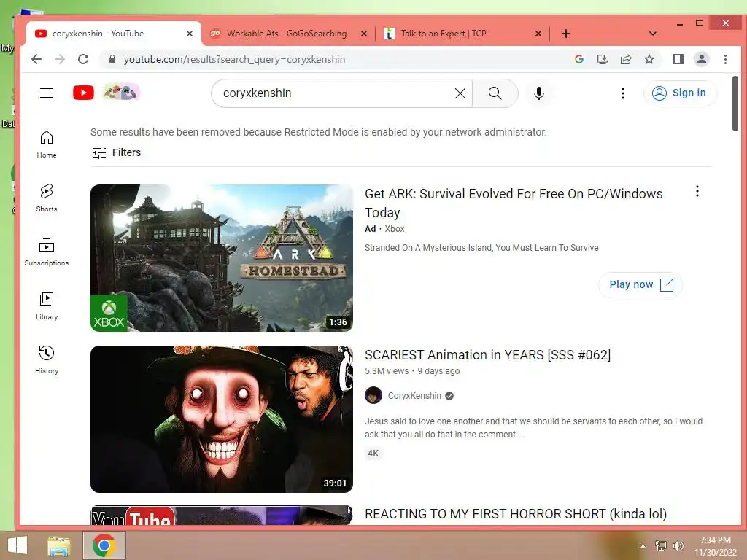Open REACTING TO MY FIRST HORROR SHORT title
The height and width of the screenshot is (560, 747).
516,514
